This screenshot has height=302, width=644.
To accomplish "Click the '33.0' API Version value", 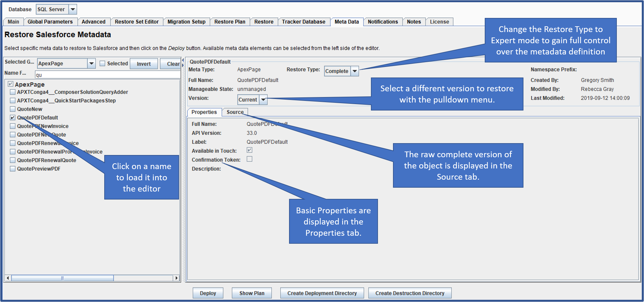I will (252, 133).
